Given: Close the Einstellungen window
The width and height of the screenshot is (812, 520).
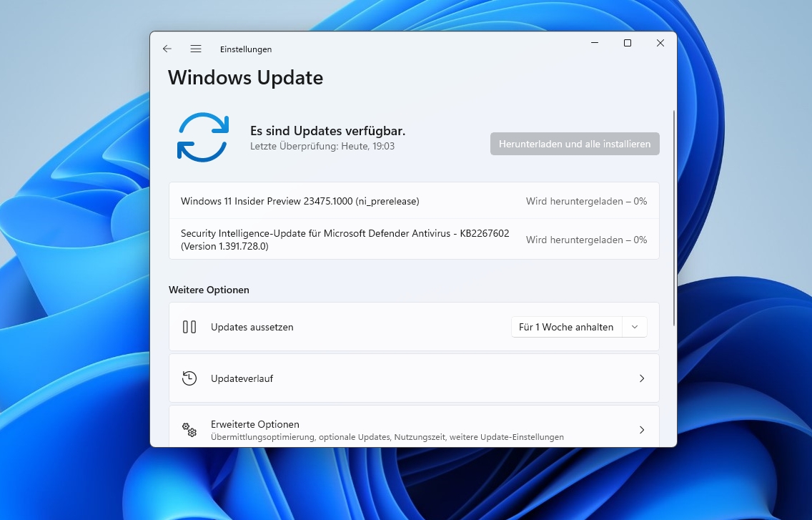Looking at the screenshot, I should 660,43.
